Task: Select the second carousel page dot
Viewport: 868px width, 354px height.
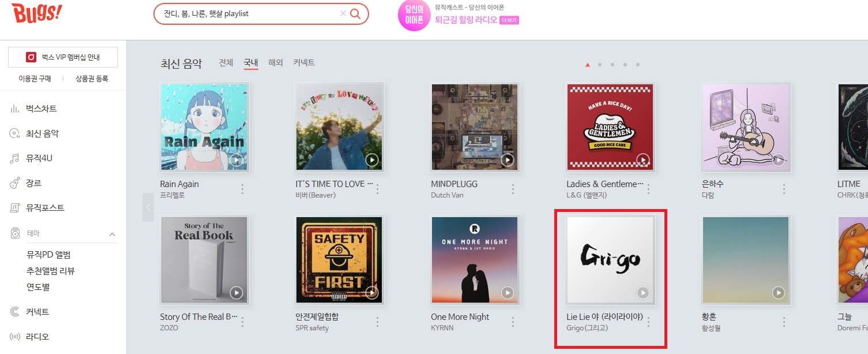Action: pyautogui.click(x=600, y=65)
